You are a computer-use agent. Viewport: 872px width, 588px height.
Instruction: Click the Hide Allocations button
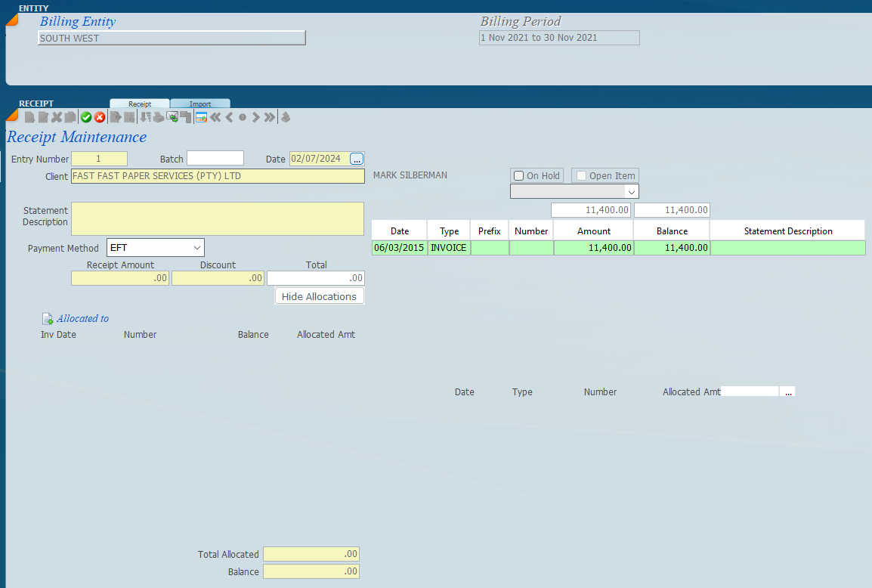click(319, 296)
